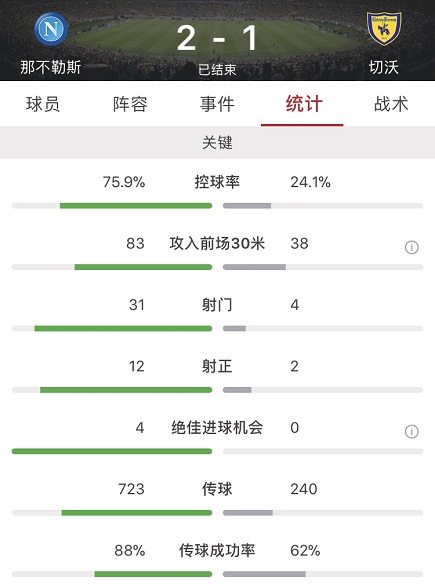Tap the 那不勒斯 team name
435x584 pixels.
(51, 67)
